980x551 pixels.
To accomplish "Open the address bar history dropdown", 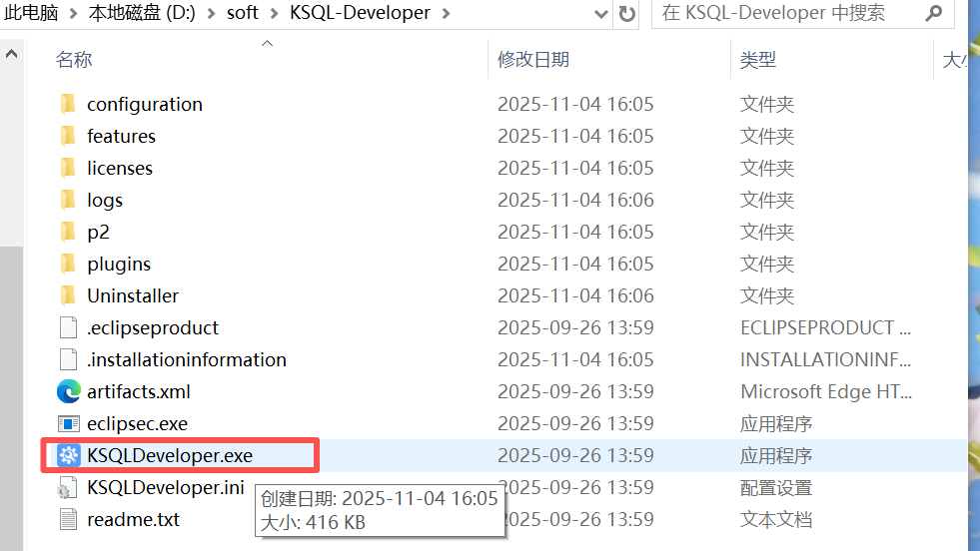I will tap(599, 14).
